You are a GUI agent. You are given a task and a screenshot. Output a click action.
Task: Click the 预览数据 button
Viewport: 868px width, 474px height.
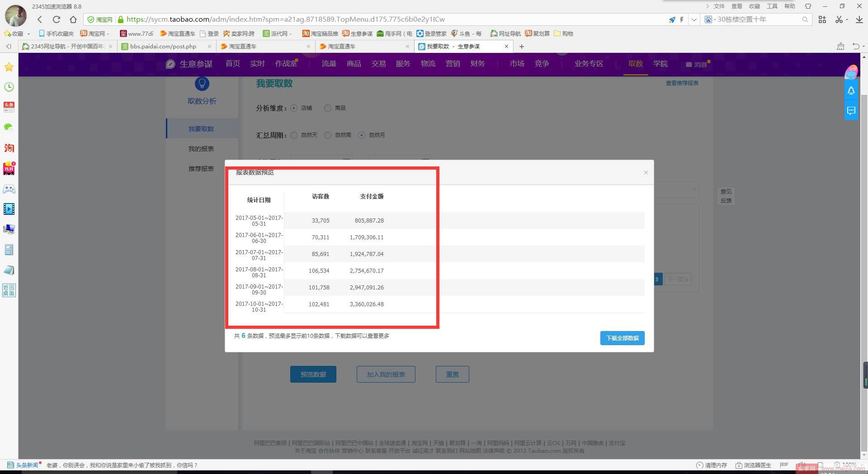coord(313,374)
